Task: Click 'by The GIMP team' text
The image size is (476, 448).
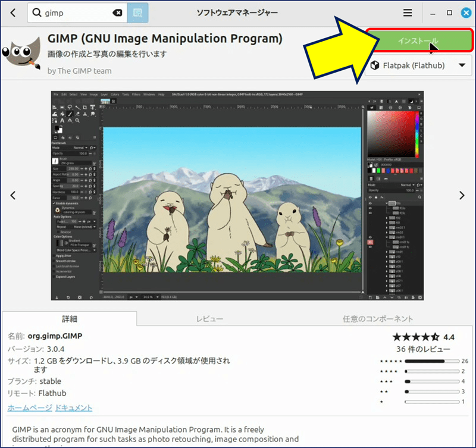Action: [x=80, y=71]
